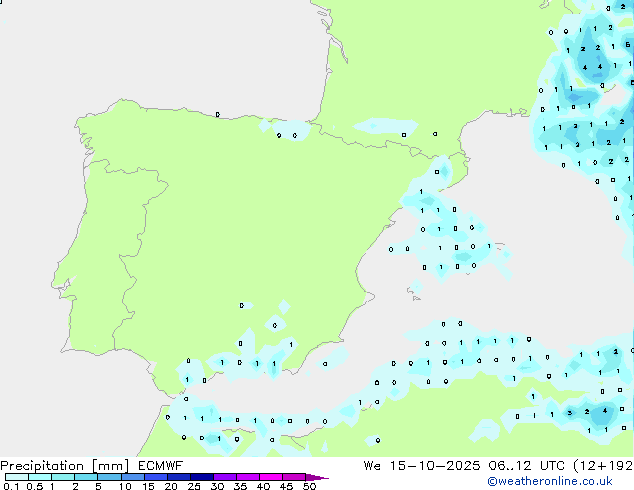Click the '50' legend scale value
The height and width of the screenshot is (490, 634).
click(309, 486)
